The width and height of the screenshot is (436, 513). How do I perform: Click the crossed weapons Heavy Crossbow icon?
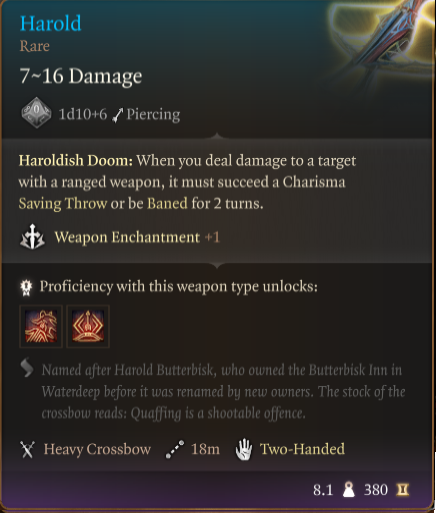[x=27, y=450]
